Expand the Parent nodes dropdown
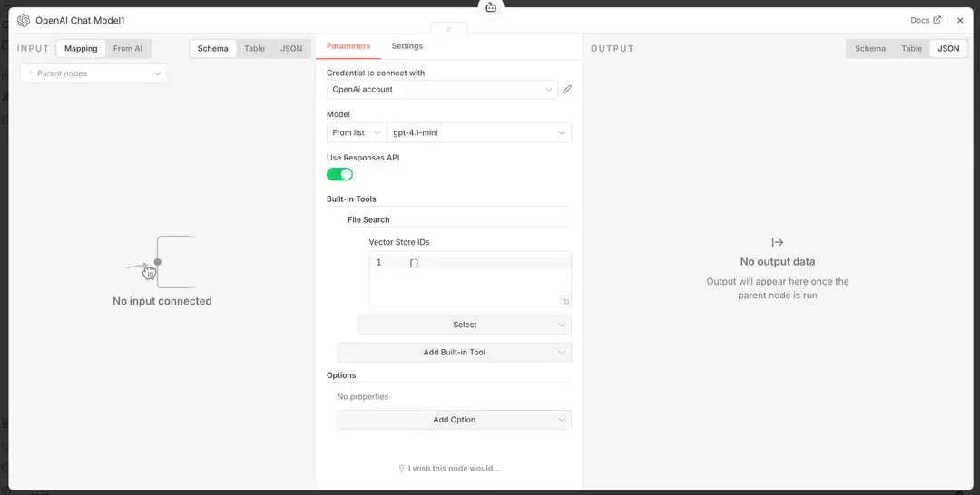Screen dimensions: 980x495 [x=93, y=73]
